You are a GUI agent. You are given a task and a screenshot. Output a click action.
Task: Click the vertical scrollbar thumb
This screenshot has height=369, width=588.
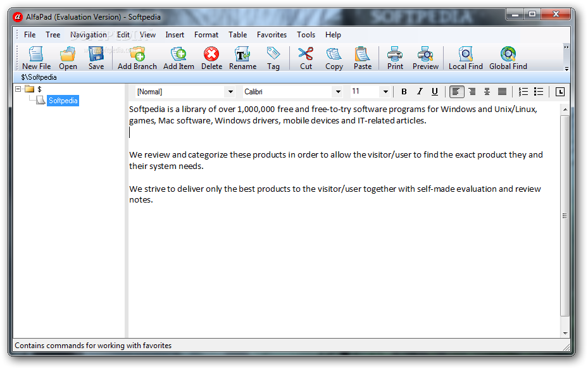(x=565, y=216)
